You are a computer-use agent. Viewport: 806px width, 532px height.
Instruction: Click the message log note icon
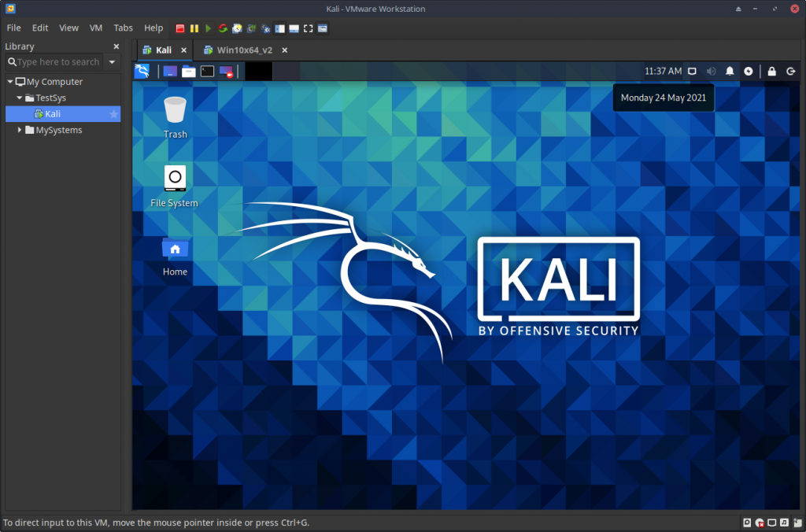(797, 523)
